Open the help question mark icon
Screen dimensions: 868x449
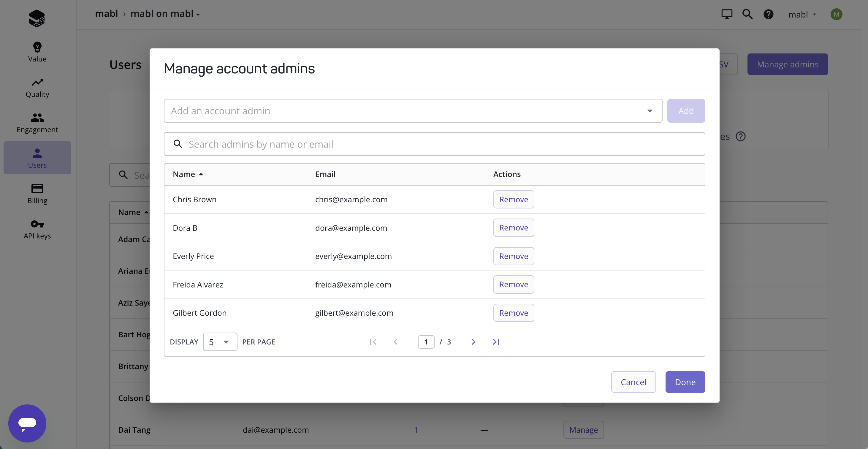click(768, 14)
